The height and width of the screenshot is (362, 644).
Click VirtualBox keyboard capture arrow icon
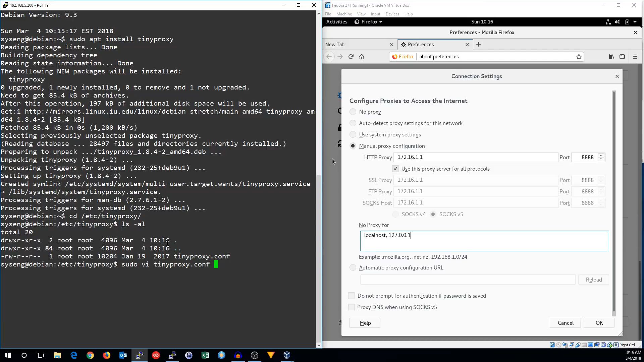pyautogui.click(x=616, y=345)
